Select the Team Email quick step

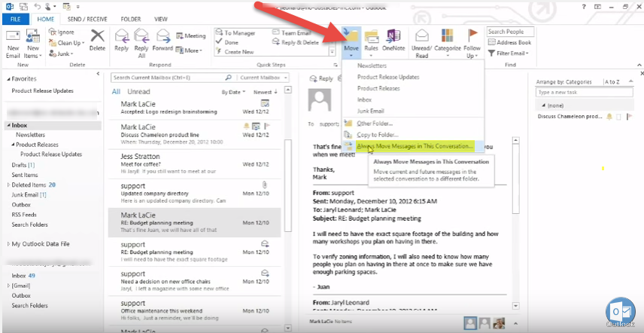pyautogui.click(x=292, y=33)
